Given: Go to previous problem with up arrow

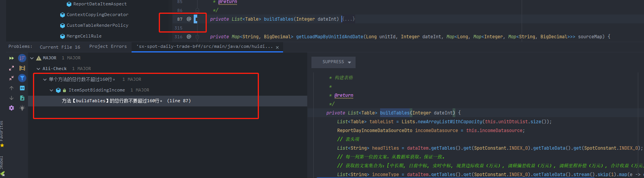Looking at the screenshot, I should tap(12, 88).
